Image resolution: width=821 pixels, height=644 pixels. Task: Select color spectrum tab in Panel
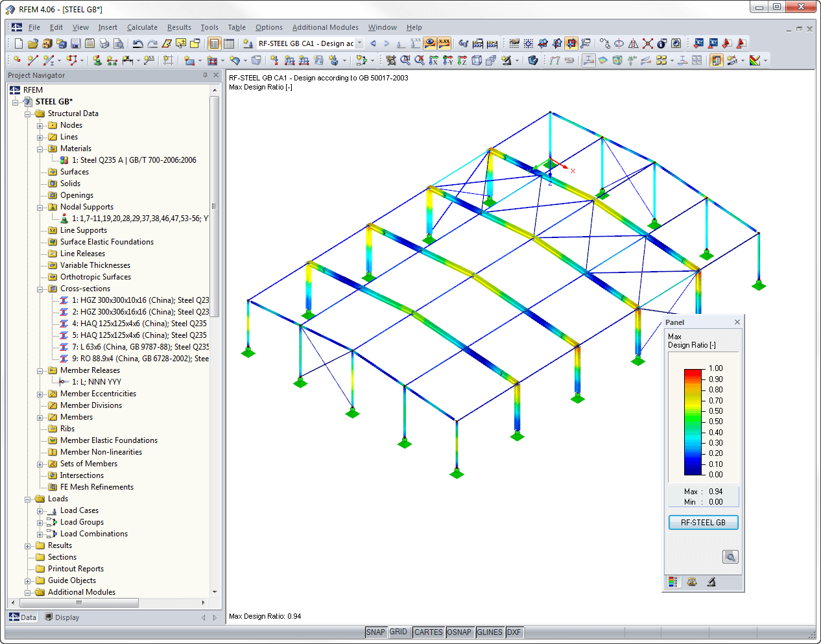[x=673, y=582]
